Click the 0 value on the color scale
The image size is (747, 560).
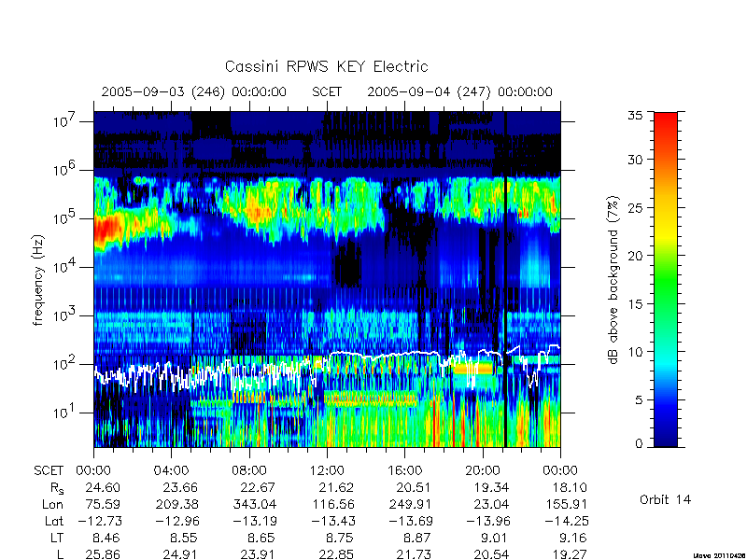click(639, 444)
